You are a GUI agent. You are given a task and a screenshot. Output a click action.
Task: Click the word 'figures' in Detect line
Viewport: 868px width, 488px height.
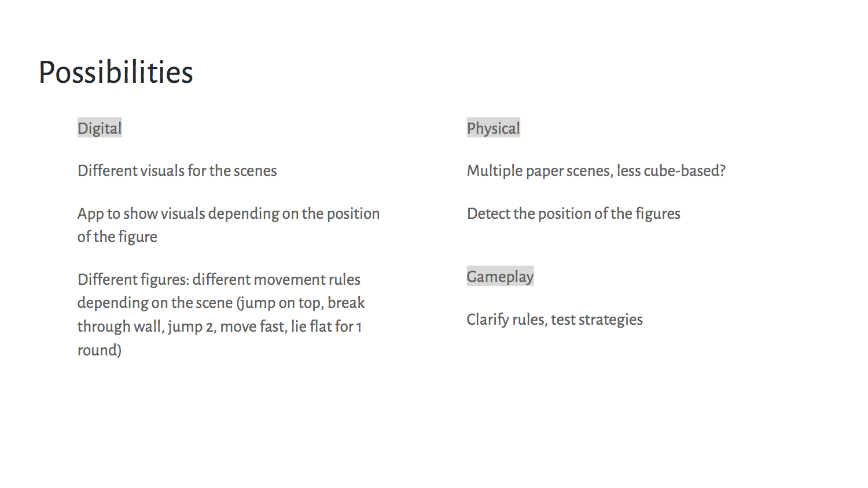[x=658, y=214]
